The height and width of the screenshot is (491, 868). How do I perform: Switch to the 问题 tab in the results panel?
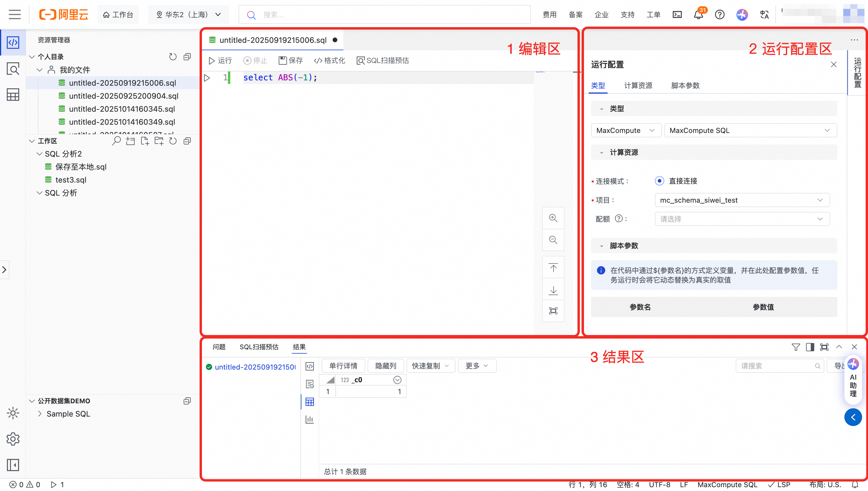click(x=219, y=347)
